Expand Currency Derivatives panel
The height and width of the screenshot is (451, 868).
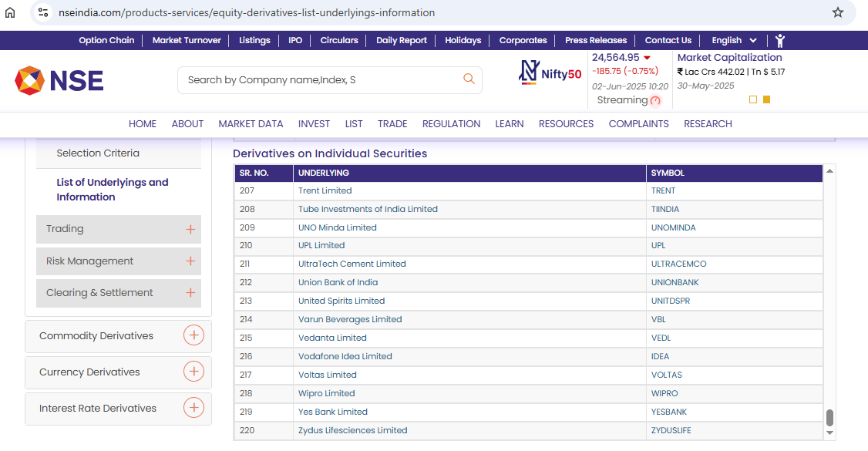(193, 372)
